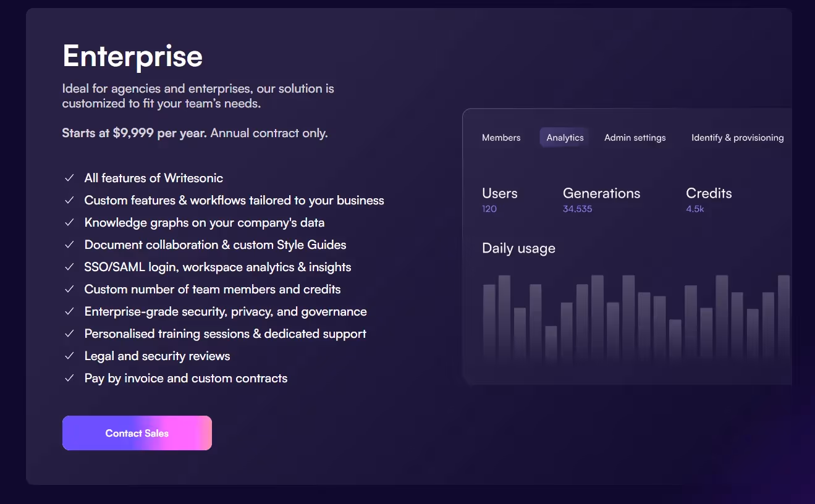
Task: Click the Generations label
Action: pos(602,193)
